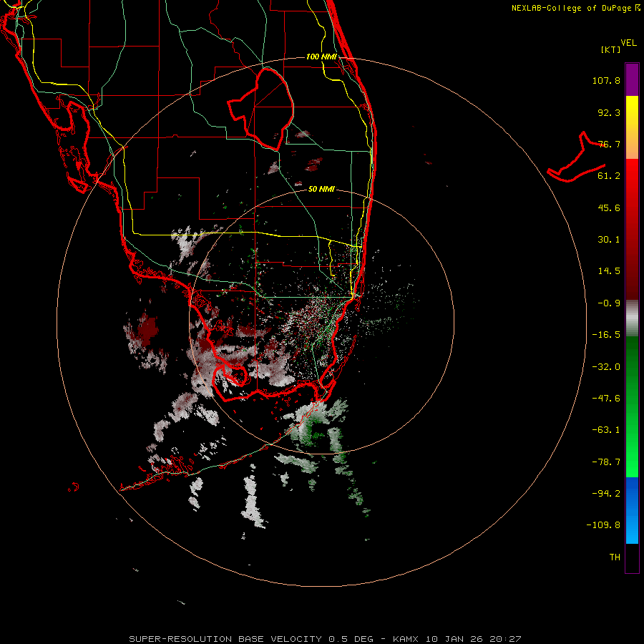The image size is (644, 644).
Task: Pick the blue segment of velocity color bar
Action: [632, 510]
